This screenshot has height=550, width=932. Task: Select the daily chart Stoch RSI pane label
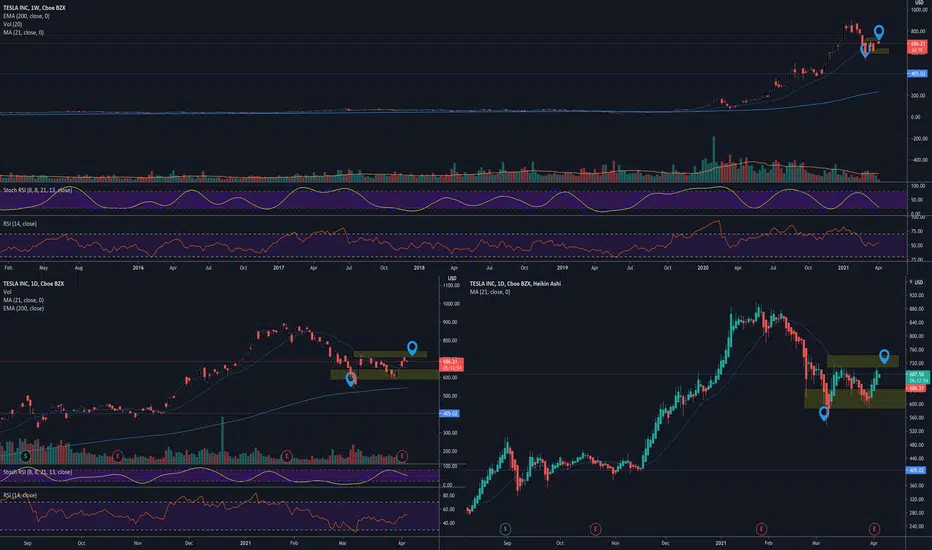click(x=37, y=472)
